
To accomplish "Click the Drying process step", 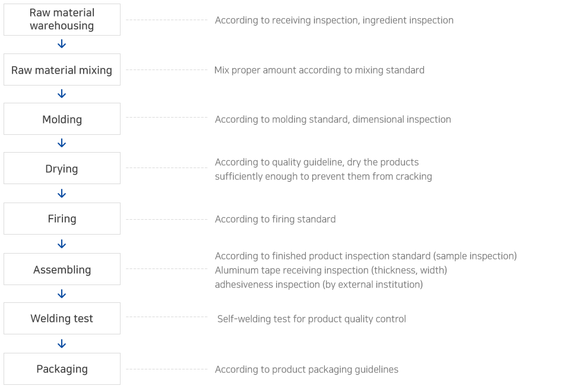I will 62,168.
